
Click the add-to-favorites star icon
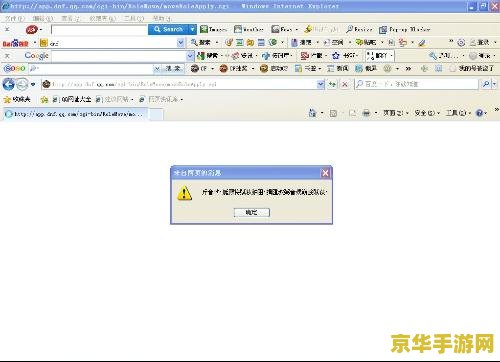[44, 99]
